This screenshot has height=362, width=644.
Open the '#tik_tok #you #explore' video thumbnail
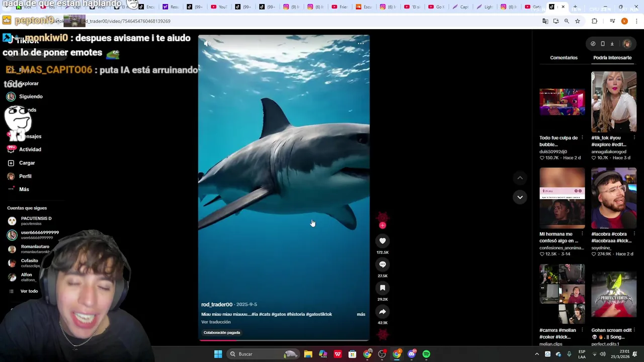pyautogui.click(x=614, y=102)
